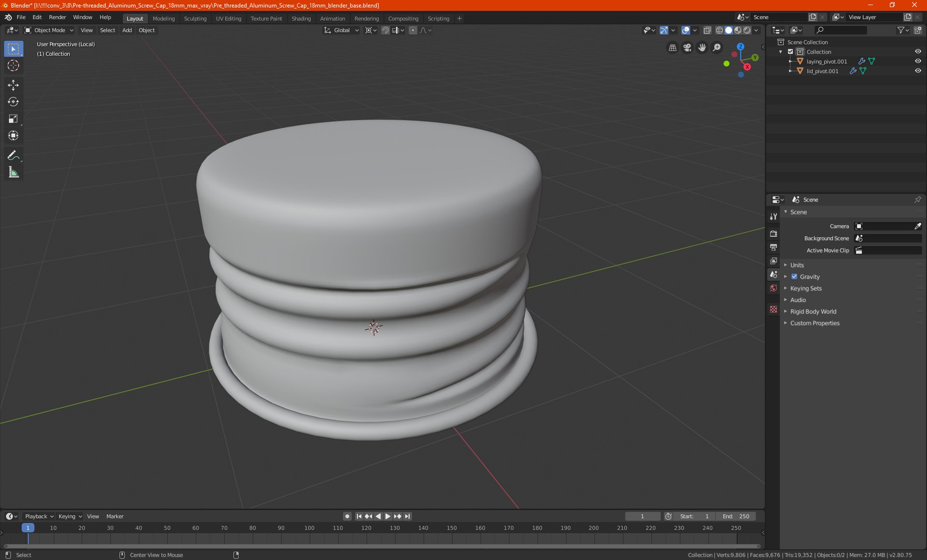The height and width of the screenshot is (560, 927).
Task: Switch to orthographic grid view icon
Action: [x=672, y=48]
